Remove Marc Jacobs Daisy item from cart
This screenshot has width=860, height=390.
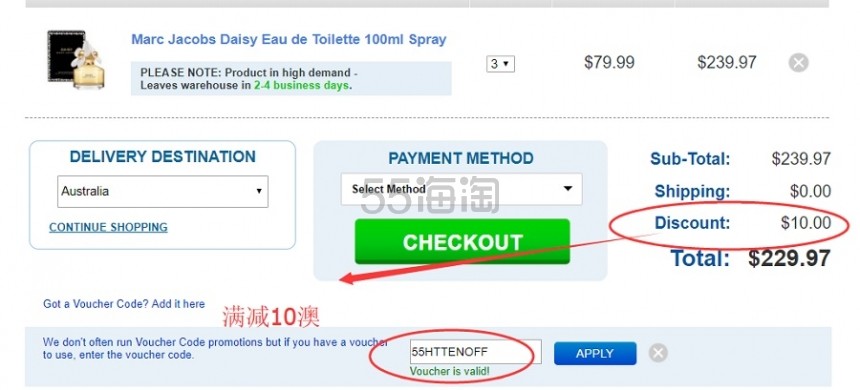799,63
